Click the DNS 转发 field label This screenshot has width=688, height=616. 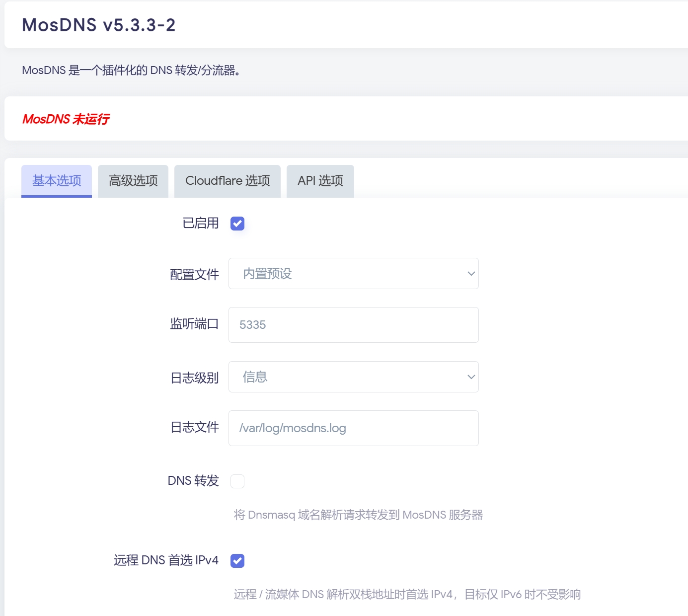(193, 481)
